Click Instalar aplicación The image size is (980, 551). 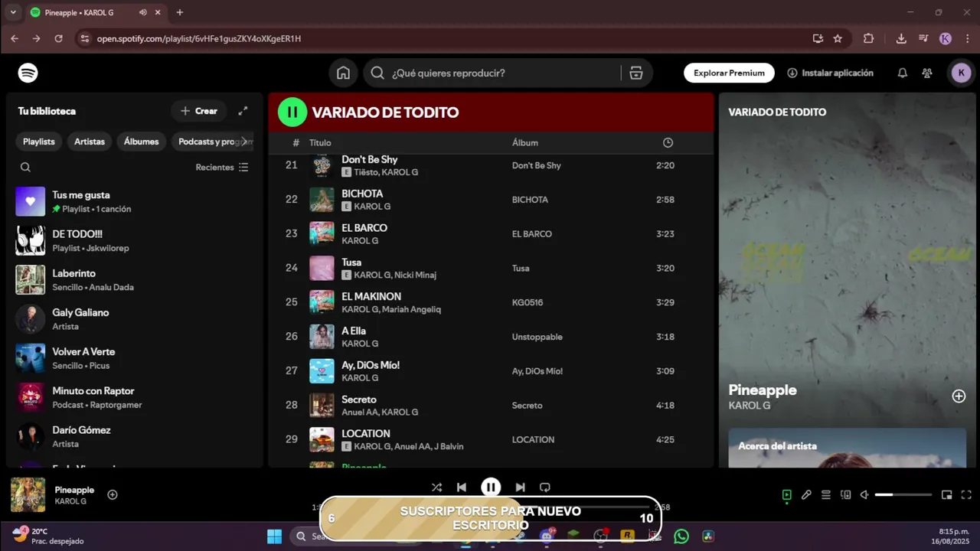point(830,73)
